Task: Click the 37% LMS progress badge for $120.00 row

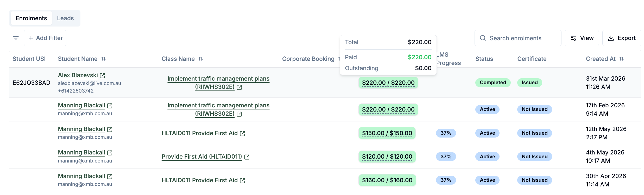Action: pyautogui.click(x=446, y=157)
